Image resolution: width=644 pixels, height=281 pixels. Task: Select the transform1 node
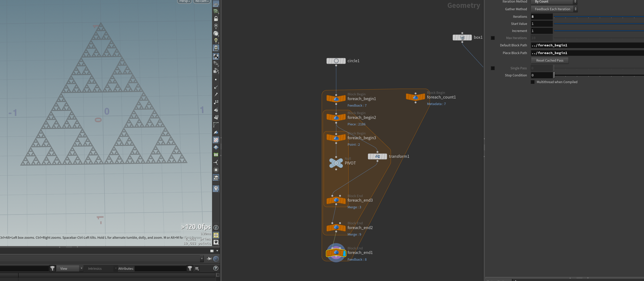[x=377, y=156]
